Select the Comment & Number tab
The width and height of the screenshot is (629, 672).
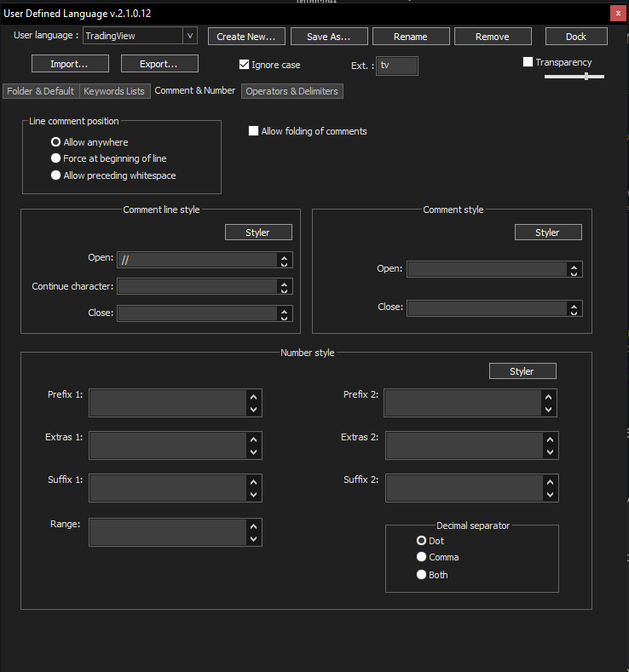[x=195, y=91]
